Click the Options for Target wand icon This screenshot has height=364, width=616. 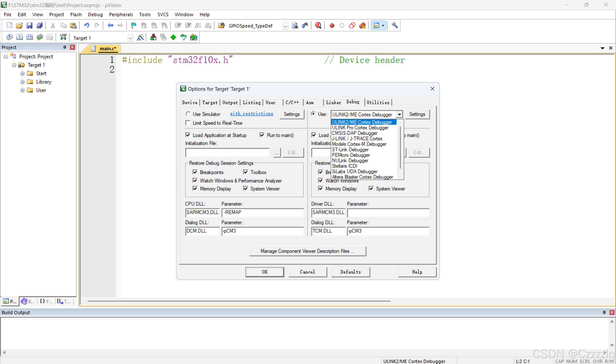(140, 38)
